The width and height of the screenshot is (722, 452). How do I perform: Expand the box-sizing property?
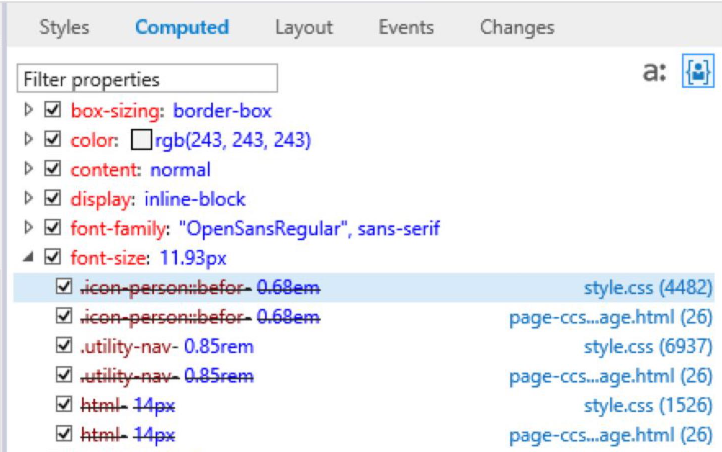tap(29, 110)
